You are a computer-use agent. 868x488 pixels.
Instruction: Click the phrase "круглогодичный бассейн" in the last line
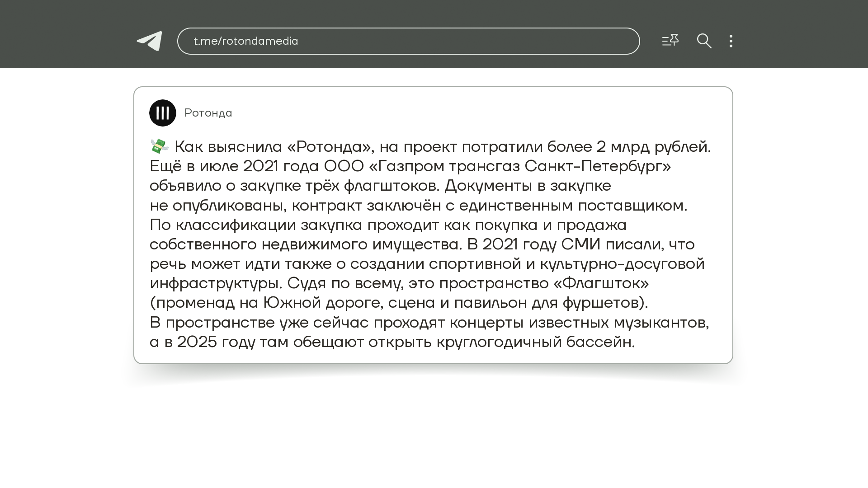click(535, 342)
